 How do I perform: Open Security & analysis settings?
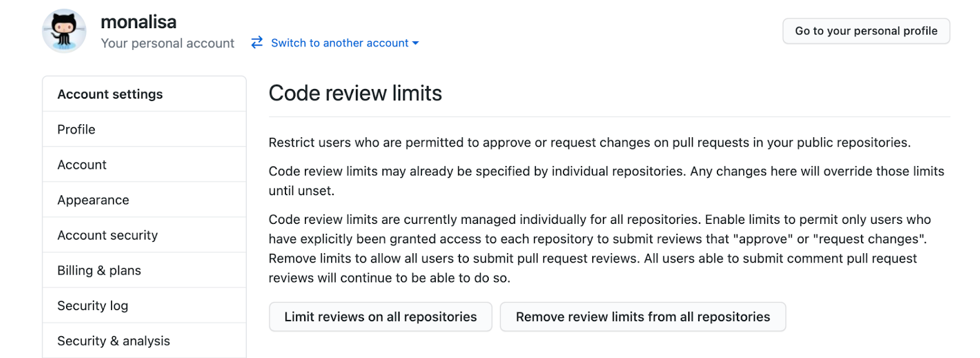click(x=145, y=341)
